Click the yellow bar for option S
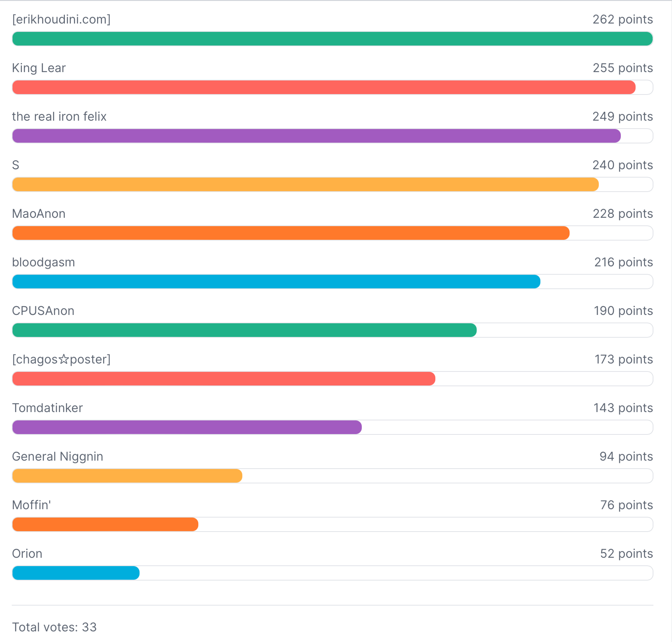672x642 pixels. (x=305, y=184)
